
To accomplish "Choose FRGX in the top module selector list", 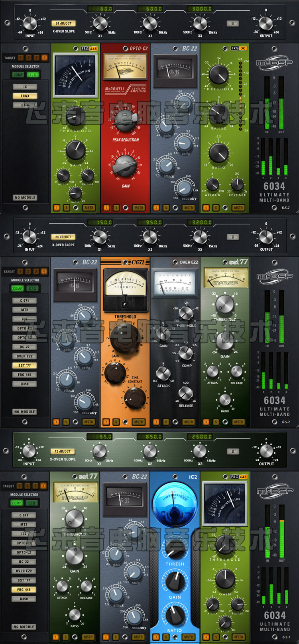I will pyautogui.click(x=25, y=96).
